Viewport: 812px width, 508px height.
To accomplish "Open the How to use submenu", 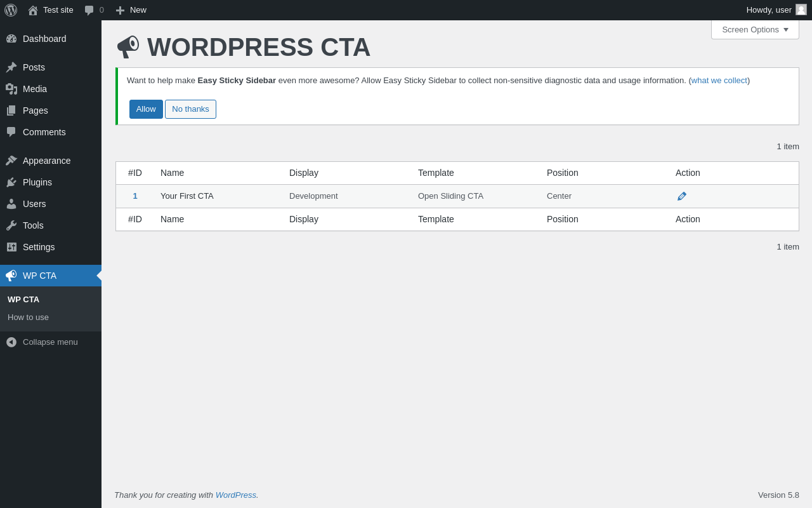I will [x=28, y=317].
